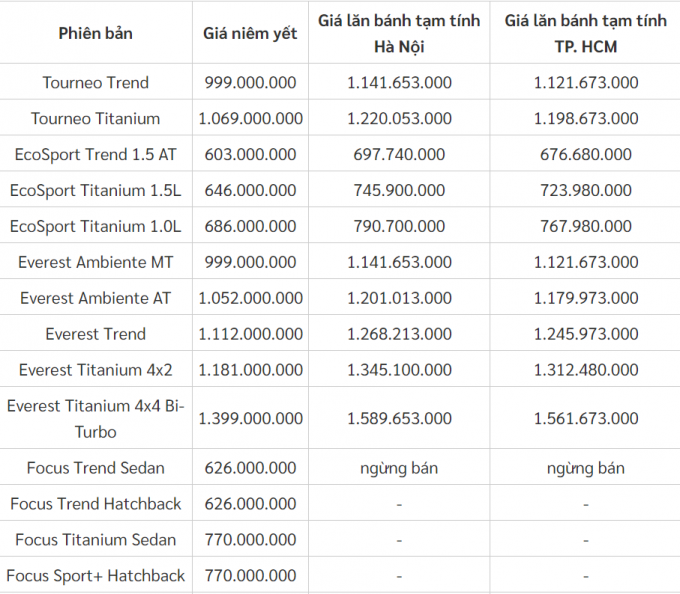Click the Everest Ambiente MT row name
Image resolution: width=680 pixels, height=594 pixels.
95,262
